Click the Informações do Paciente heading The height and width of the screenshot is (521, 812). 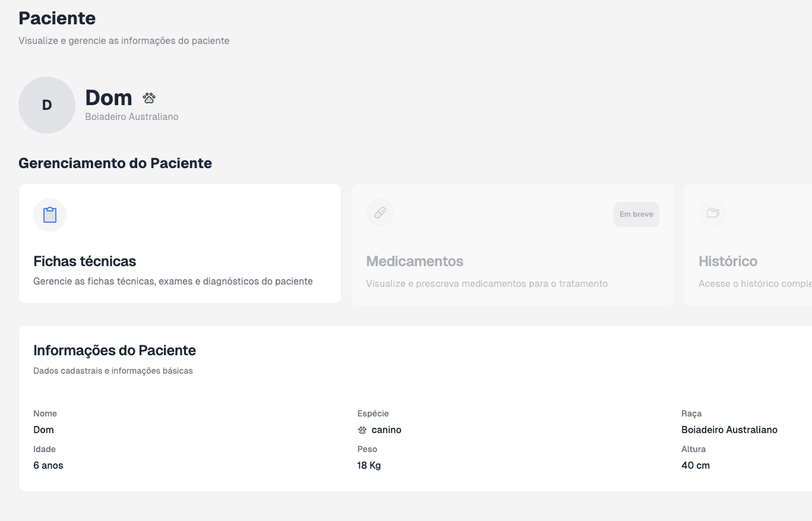pyautogui.click(x=115, y=351)
